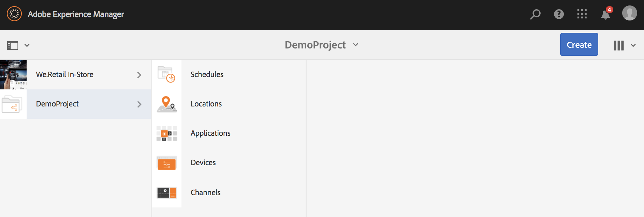644x217 pixels.
Task: Toggle the rail side panel icon
Action: coord(13,45)
